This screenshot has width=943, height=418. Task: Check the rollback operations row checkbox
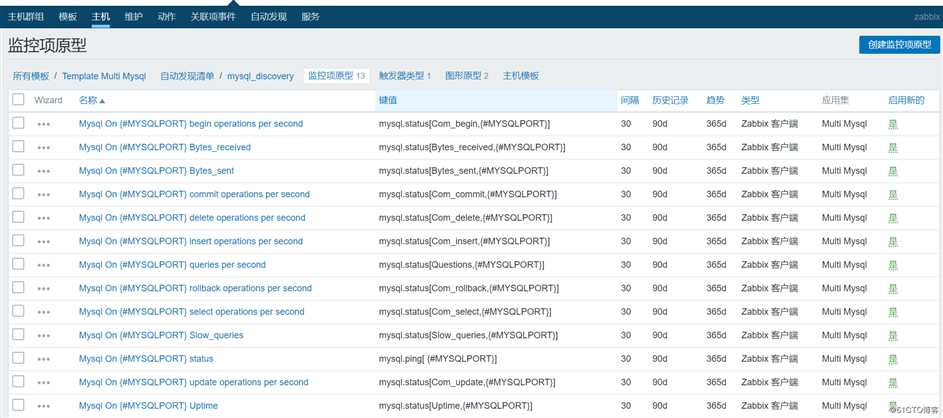tap(18, 287)
